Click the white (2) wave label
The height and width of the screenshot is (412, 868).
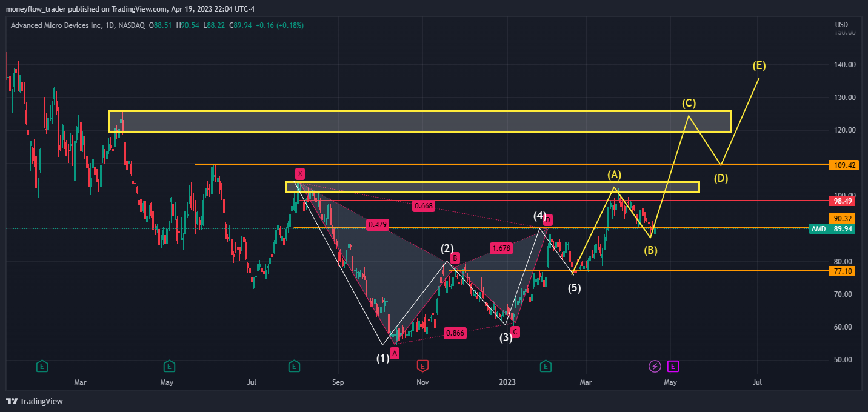tap(447, 248)
